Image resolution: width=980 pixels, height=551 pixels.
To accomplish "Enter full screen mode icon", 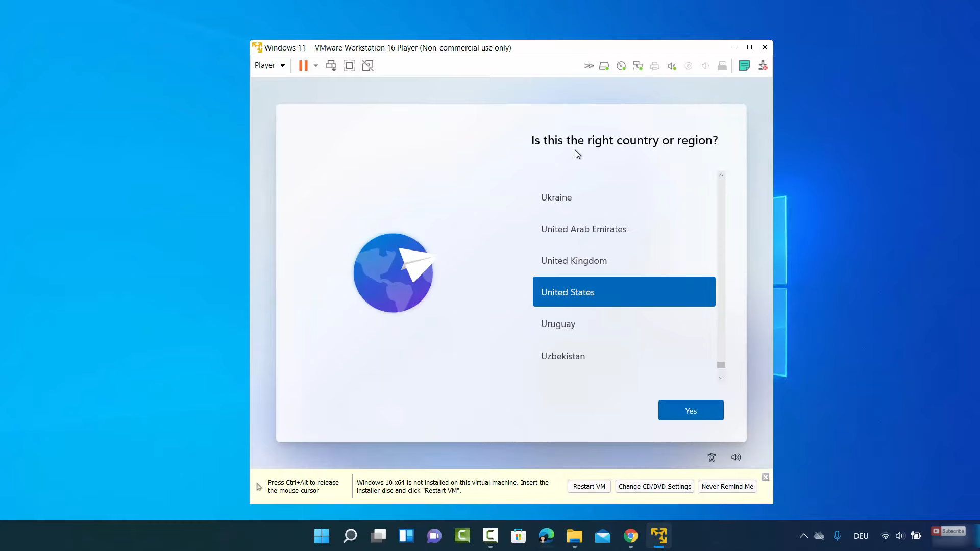I will (349, 66).
